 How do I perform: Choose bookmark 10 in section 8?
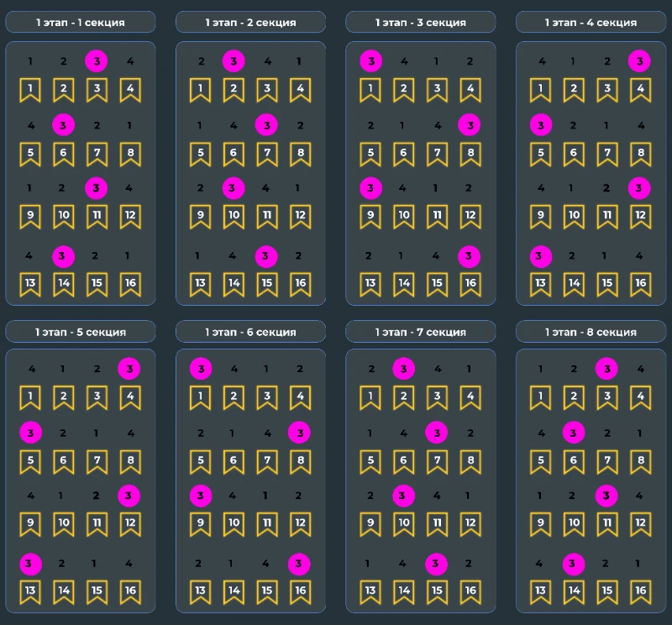click(574, 524)
